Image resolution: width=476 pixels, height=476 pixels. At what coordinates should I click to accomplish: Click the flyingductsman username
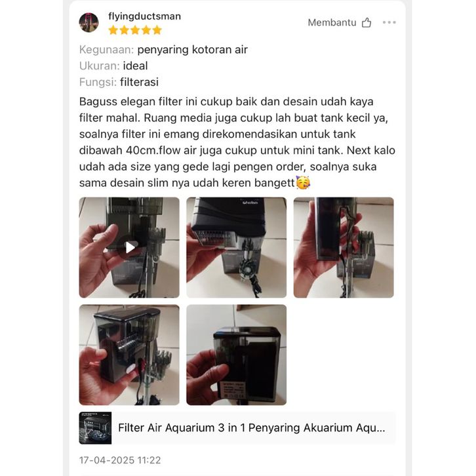tap(144, 16)
